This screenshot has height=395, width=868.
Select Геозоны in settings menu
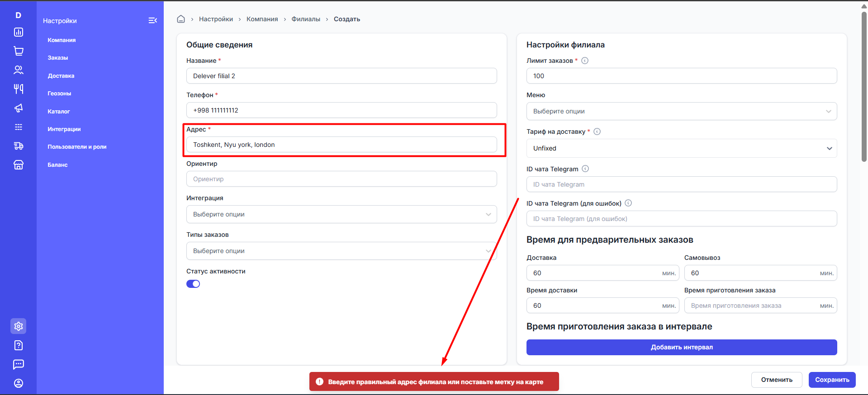(x=59, y=94)
